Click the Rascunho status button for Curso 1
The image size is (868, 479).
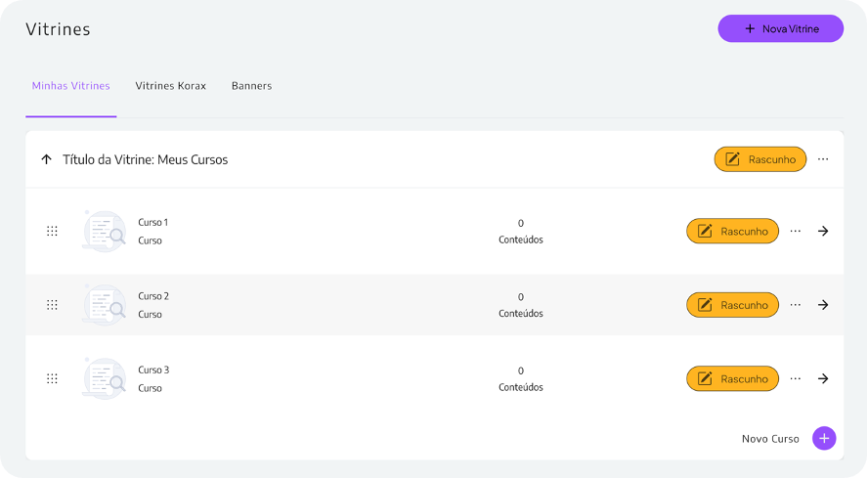[732, 231]
